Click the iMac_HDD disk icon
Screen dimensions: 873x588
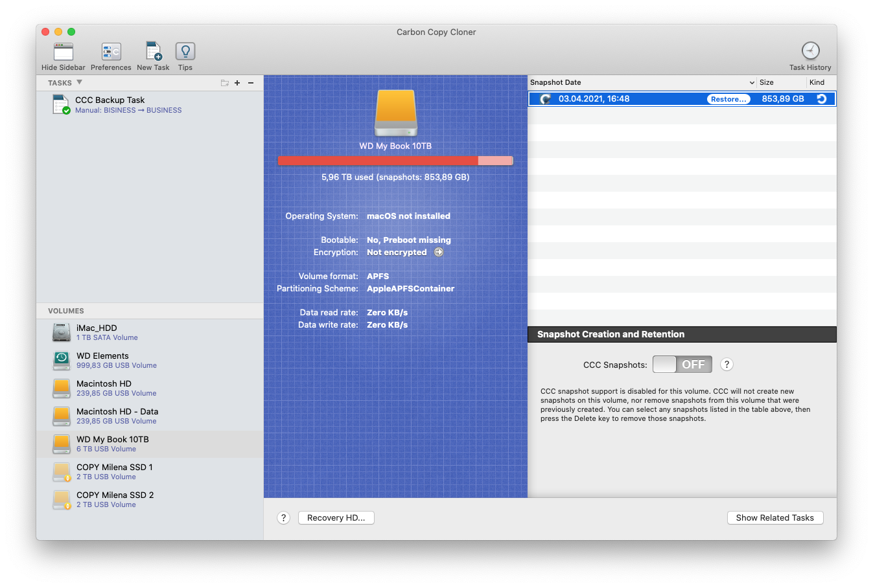(x=62, y=332)
